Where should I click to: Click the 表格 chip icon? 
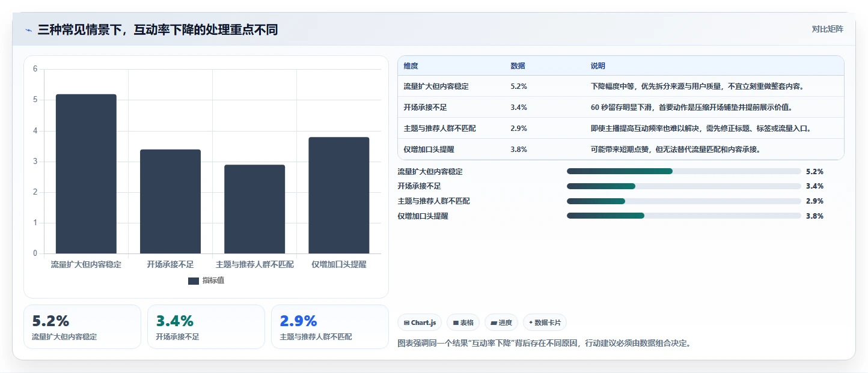(x=456, y=323)
